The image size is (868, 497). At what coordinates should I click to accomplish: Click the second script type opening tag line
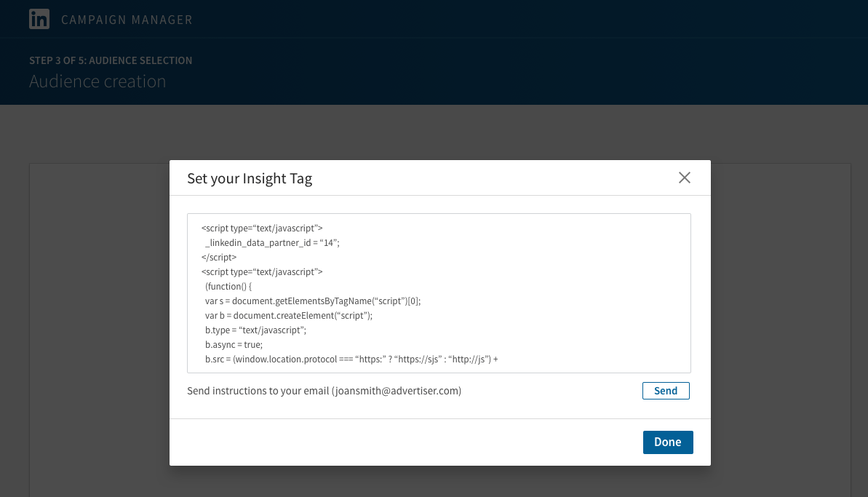coord(262,271)
